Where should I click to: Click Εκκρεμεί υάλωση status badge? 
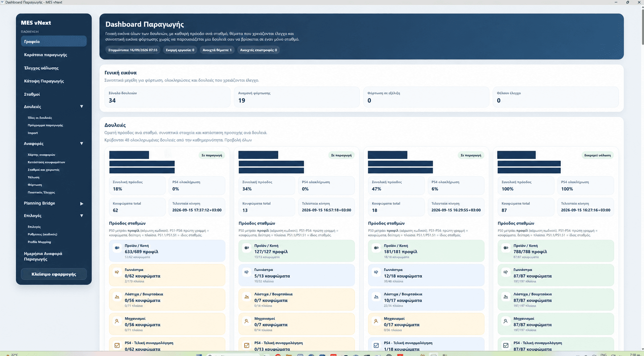pos(597,155)
